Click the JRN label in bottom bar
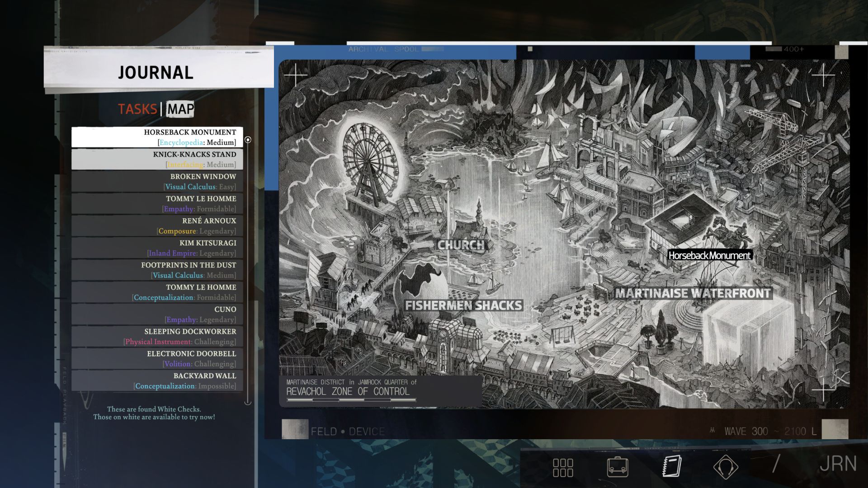Screen dimensions: 868x488 coord(838,464)
